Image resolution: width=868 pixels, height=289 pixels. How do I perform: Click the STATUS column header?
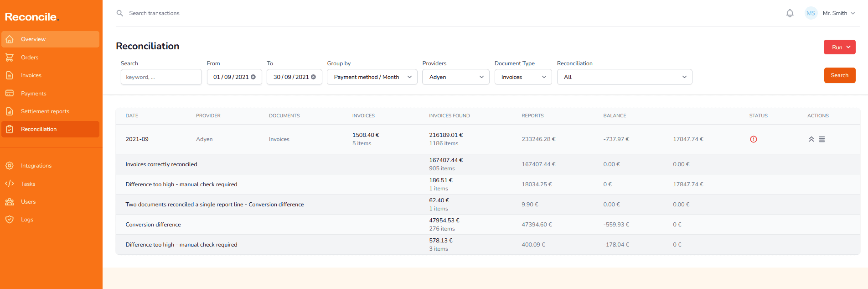click(759, 116)
